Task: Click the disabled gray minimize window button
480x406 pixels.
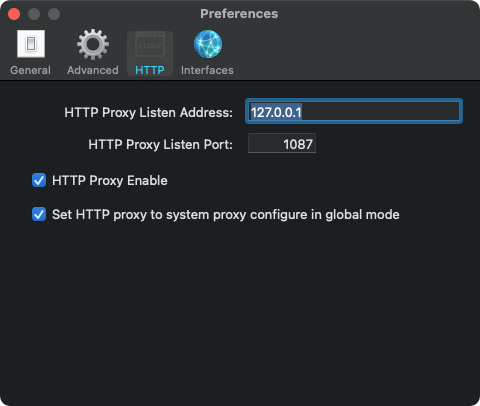Action: 34,14
